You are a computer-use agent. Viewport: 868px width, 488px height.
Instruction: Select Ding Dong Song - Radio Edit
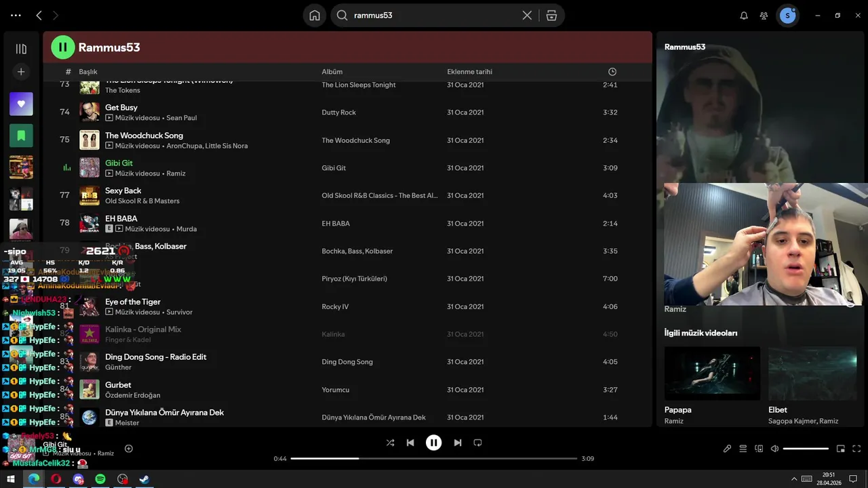pyautogui.click(x=156, y=357)
